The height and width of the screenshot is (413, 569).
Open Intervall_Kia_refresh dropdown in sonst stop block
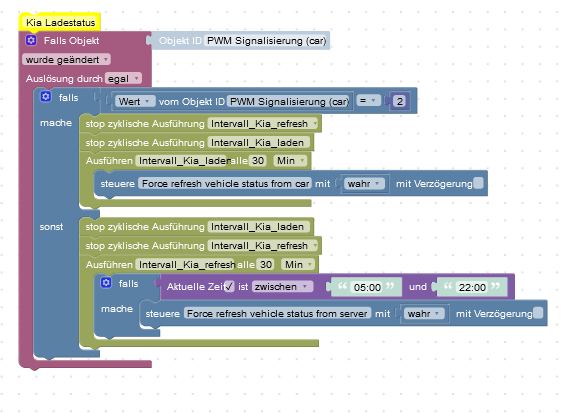(263, 246)
